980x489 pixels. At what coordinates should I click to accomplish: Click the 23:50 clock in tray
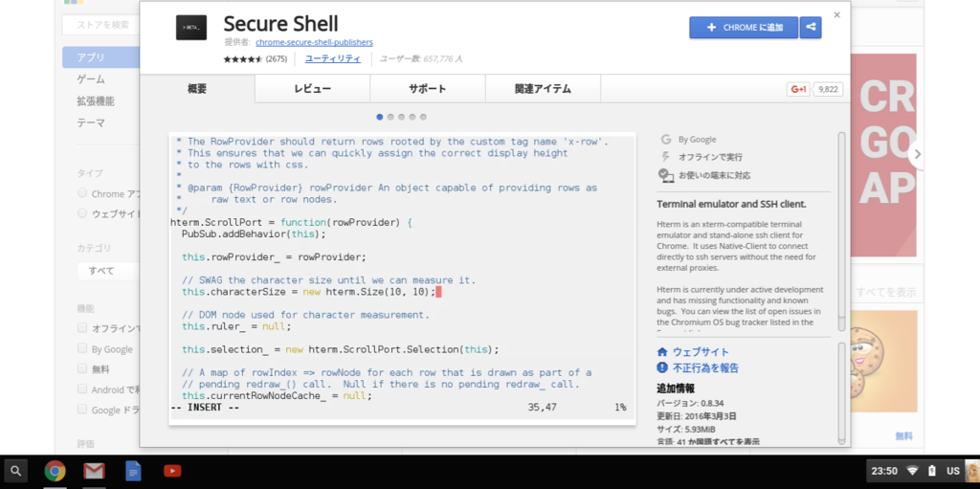(884, 471)
